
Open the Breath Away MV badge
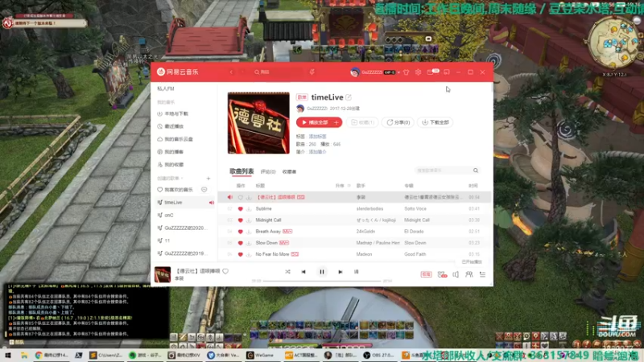pos(287,232)
